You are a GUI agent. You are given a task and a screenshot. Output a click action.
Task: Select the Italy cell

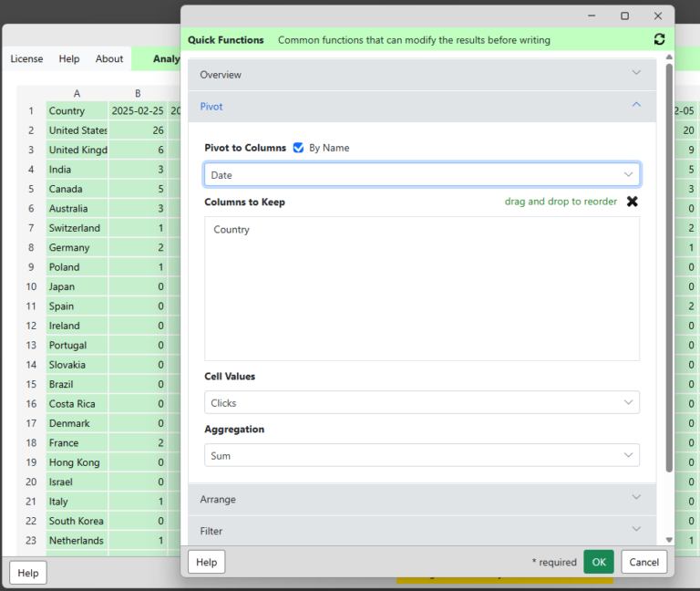77,502
